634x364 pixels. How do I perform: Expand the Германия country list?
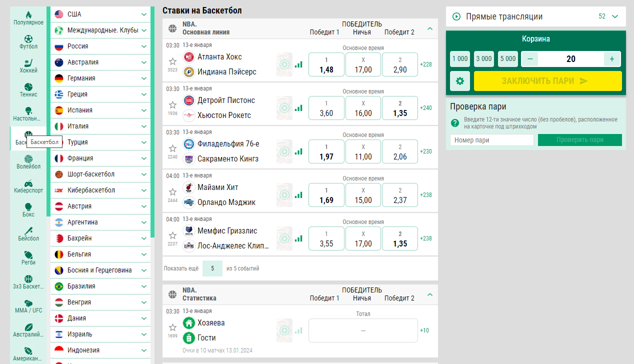pos(144,78)
